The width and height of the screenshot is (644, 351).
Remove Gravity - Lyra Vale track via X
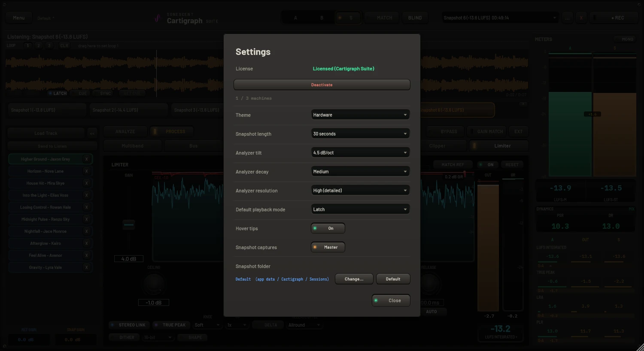click(x=86, y=267)
